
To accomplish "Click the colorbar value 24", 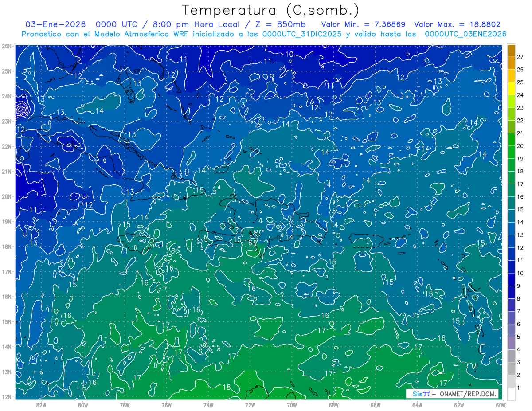I will pyautogui.click(x=520, y=95).
